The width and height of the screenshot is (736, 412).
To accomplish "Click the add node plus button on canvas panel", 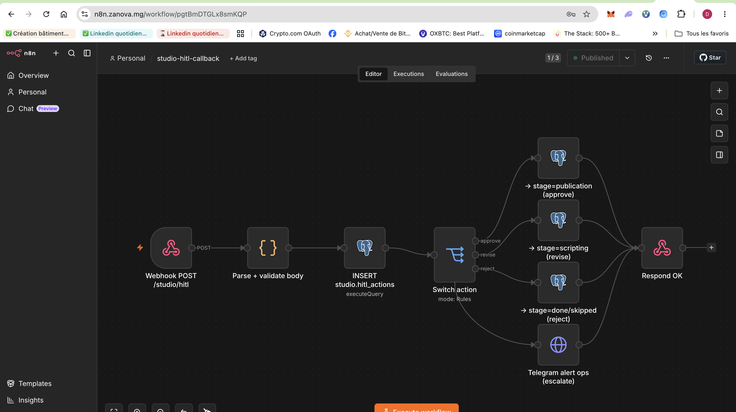I will point(719,91).
